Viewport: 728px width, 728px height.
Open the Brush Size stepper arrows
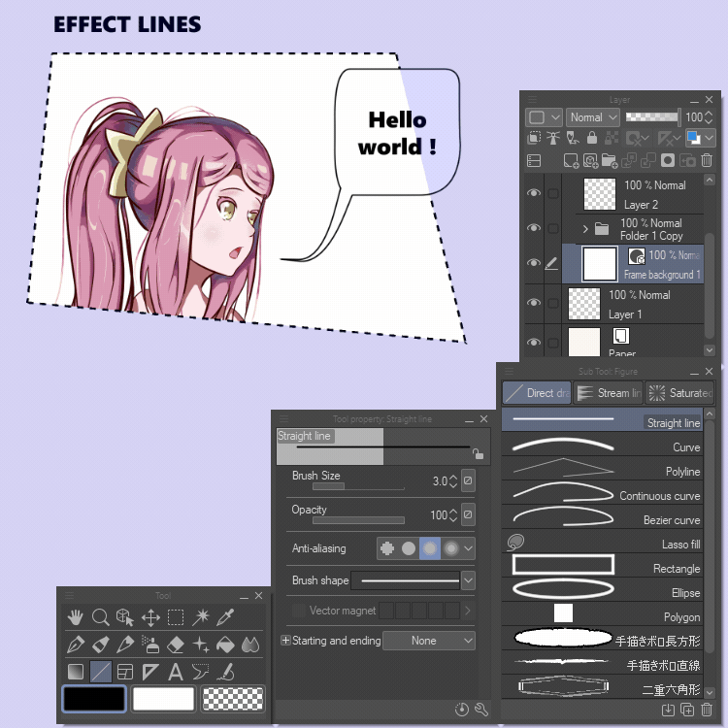pyautogui.click(x=453, y=481)
